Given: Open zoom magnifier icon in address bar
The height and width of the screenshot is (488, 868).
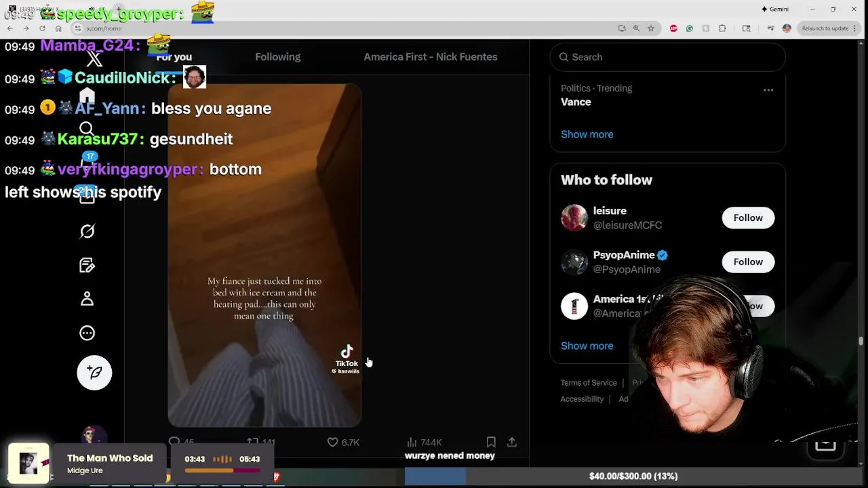Looking at the screenshot, I should [x=636, y=28].
